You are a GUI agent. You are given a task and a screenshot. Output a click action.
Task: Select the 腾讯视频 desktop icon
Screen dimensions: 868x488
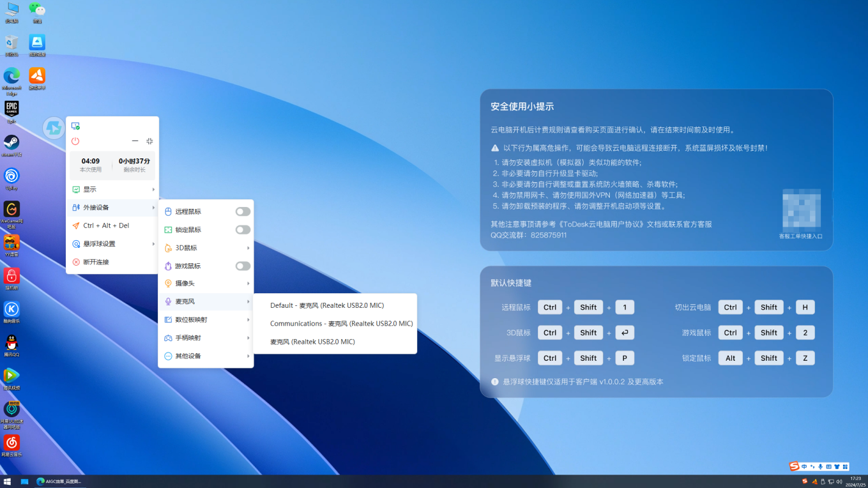11,378
